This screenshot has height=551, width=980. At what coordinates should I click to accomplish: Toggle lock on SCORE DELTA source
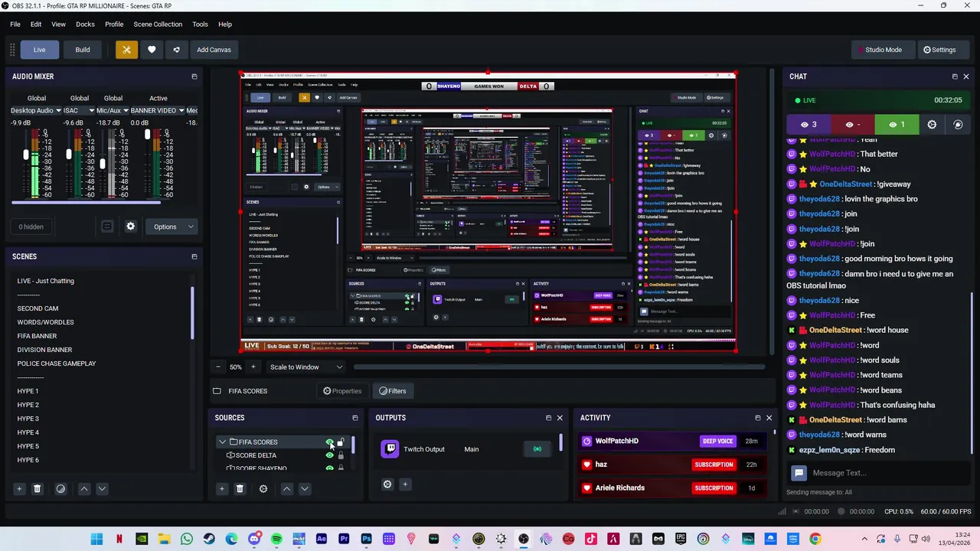pyautogui.click(x=341, y=455)
